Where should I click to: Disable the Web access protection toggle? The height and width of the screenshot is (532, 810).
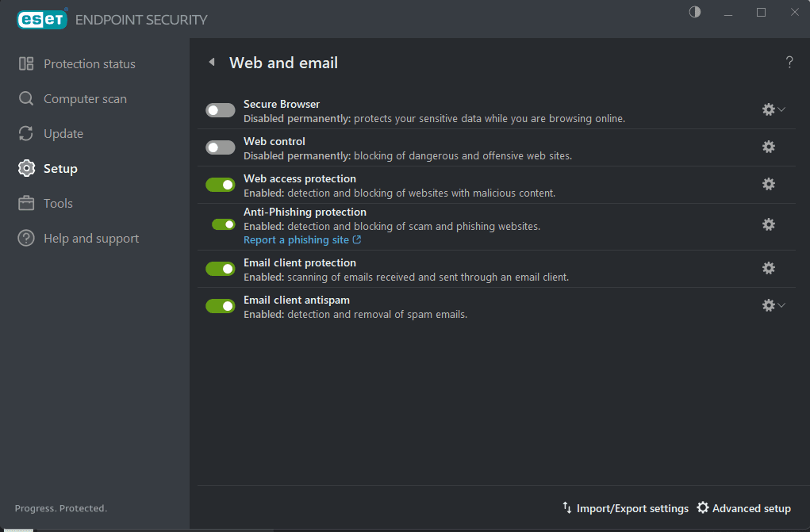(221, 185)
